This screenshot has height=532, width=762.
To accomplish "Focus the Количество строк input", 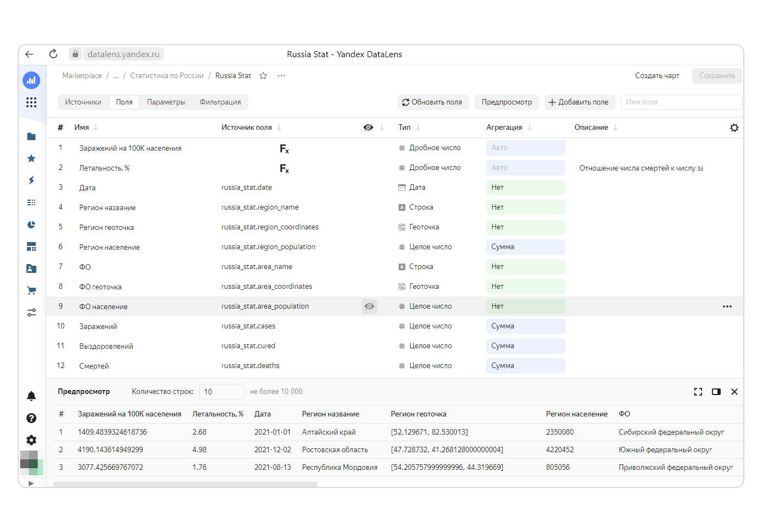I will coord(222,392).
